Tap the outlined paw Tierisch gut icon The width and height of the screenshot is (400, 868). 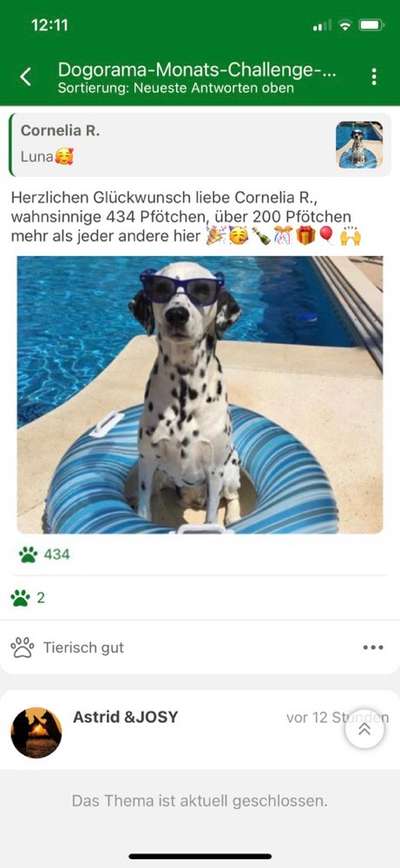point(22,648)
